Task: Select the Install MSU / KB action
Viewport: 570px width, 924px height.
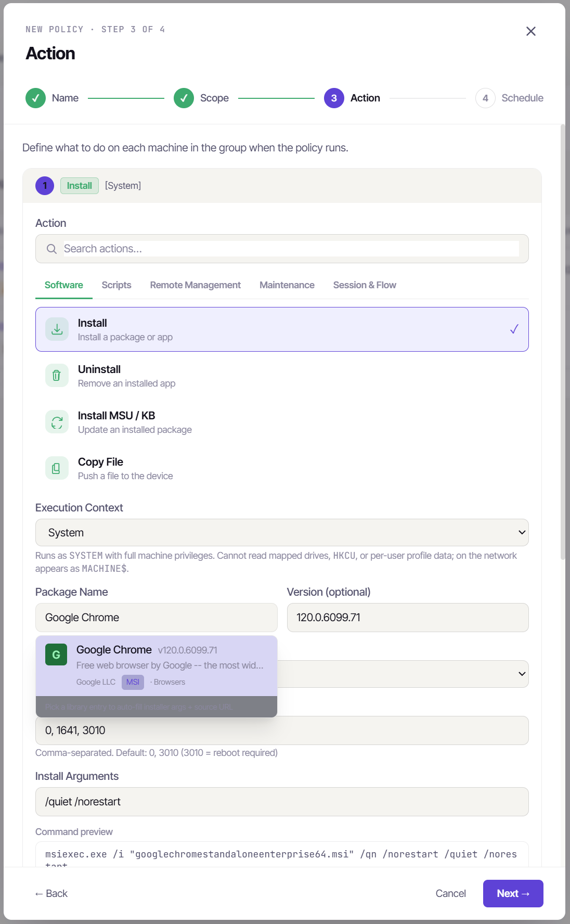Action: 282,422
